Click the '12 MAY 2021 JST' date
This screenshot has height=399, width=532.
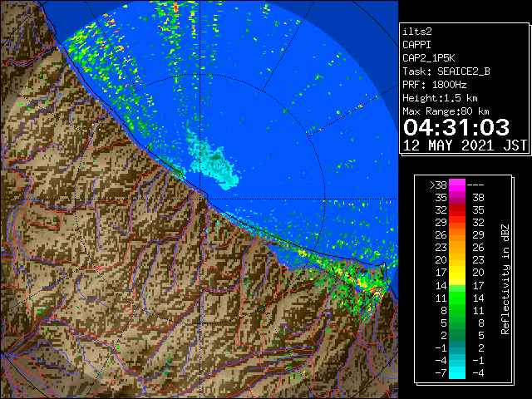pyautogui.click(x=465, y=145)
